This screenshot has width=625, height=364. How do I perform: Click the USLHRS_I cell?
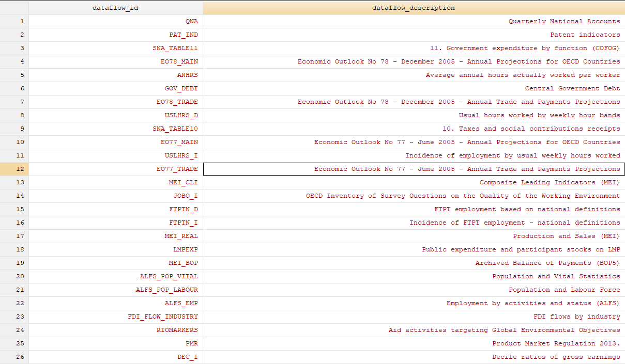115,155
